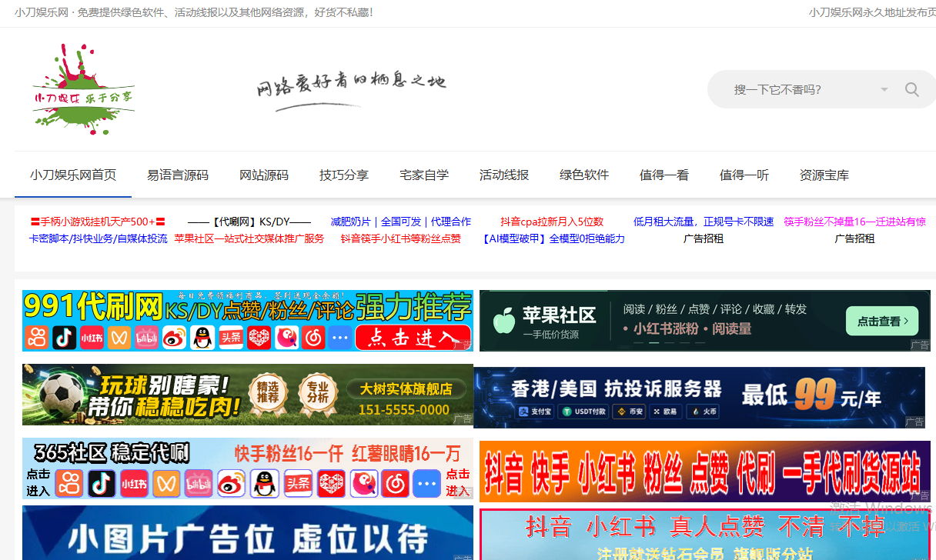Image resolution: width=936 pixels, height=560 pixels.
Task: Click Weibo icon in 991代刷网 banner
Action: click(x=174, y=337)
